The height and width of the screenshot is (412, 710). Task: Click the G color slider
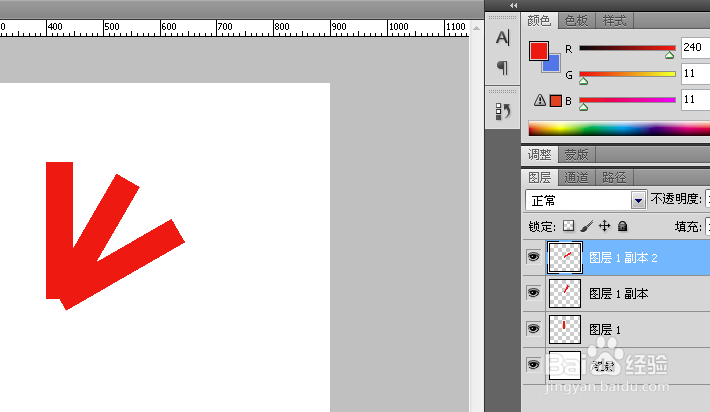[627, 74]
